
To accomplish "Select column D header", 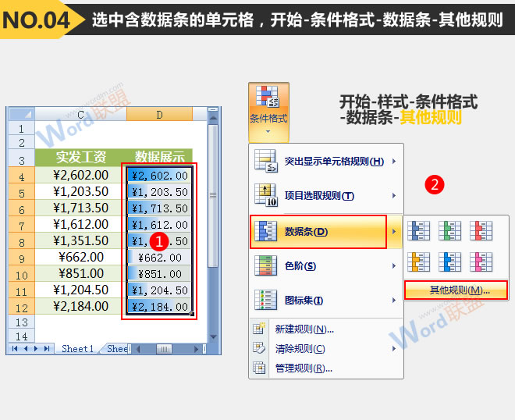I will [x=159, y=114].
